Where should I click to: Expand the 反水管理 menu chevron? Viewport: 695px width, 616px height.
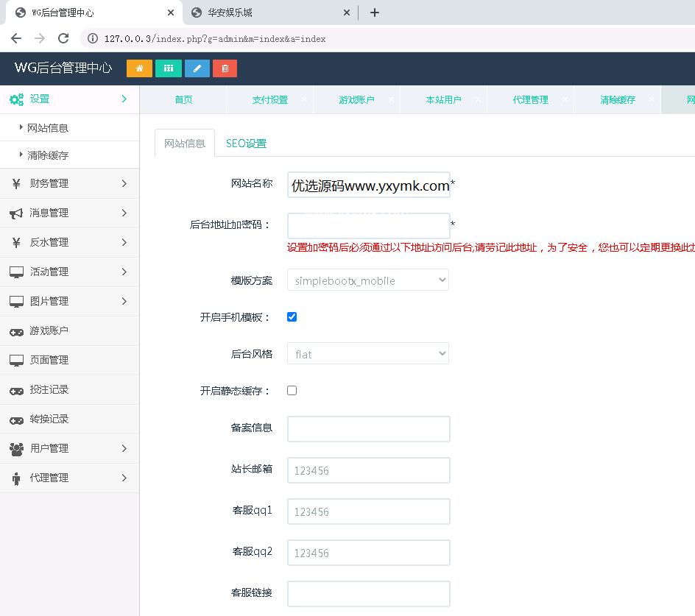coord(124,242)
